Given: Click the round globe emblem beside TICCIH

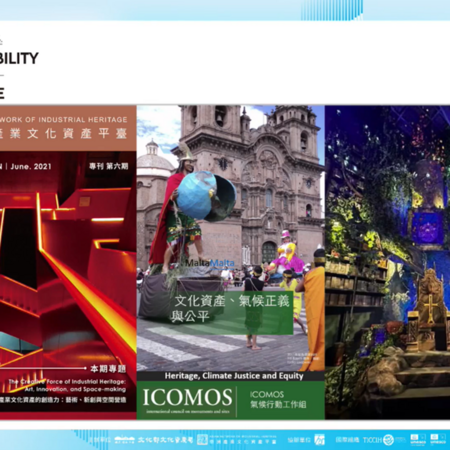Looking at the screenshot, I should [388, 440].
